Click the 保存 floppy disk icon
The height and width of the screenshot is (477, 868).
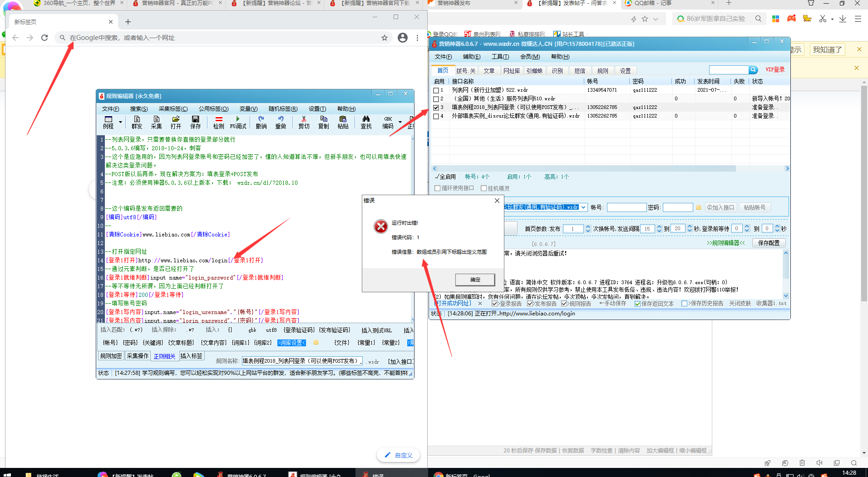pos(195,122)
